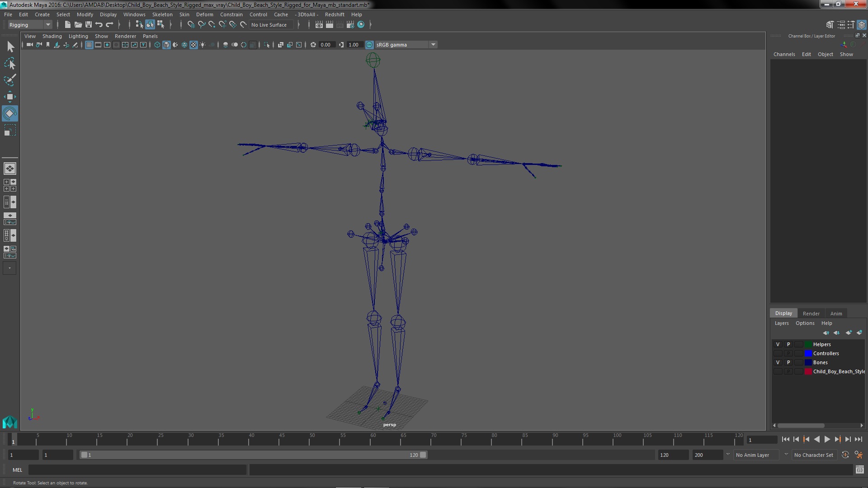Switch to the Anim layer tab

pos(836,313)
